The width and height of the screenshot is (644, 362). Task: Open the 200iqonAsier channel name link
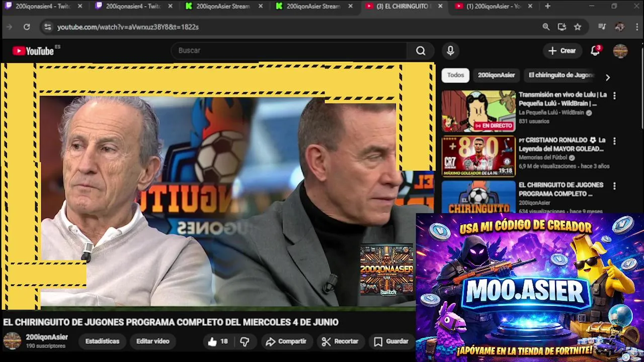(47, 337)
